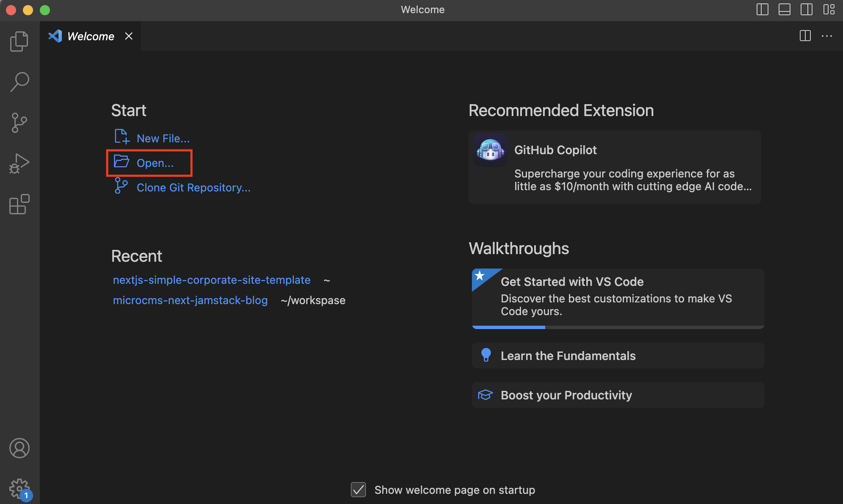Open the recent project microcms-next-jamstack-blog
The width and height of the screenshot is (843, 504).
190,300
